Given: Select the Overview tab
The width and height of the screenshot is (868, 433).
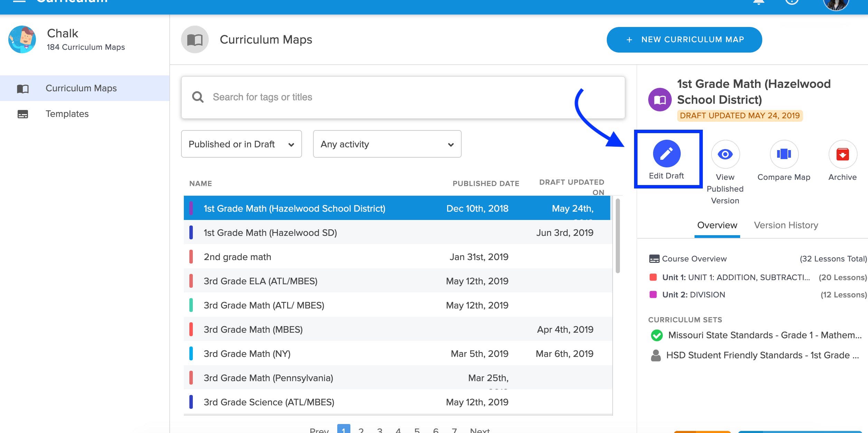Looking at the screenshot, I should click(x=717, y=225).
